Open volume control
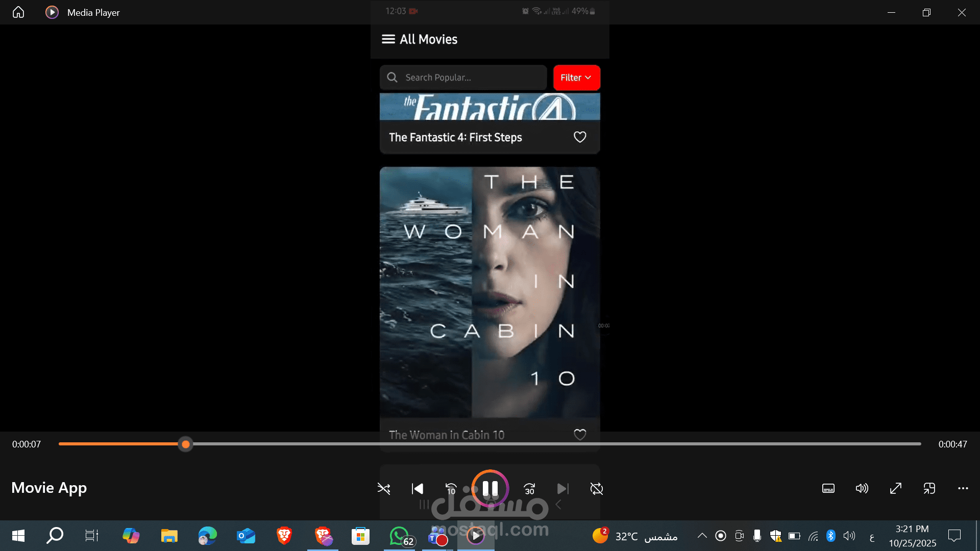 click(862, 489)
